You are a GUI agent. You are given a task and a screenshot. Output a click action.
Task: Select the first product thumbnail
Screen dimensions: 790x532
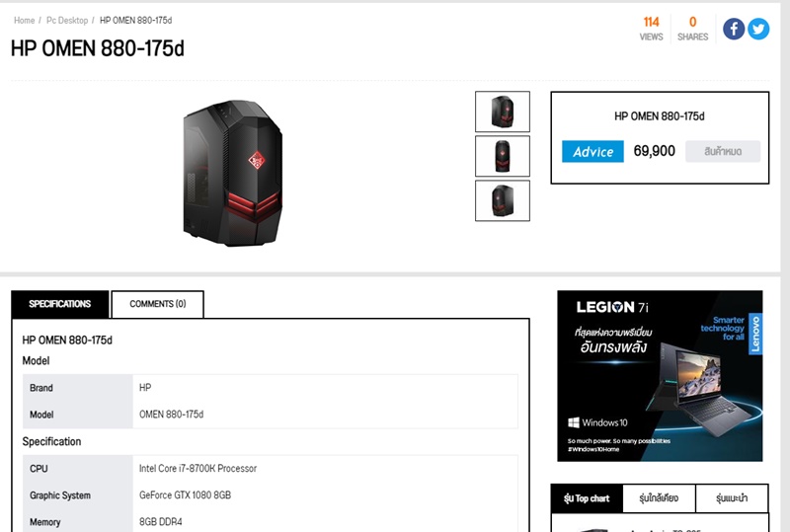tap(503, 112)
